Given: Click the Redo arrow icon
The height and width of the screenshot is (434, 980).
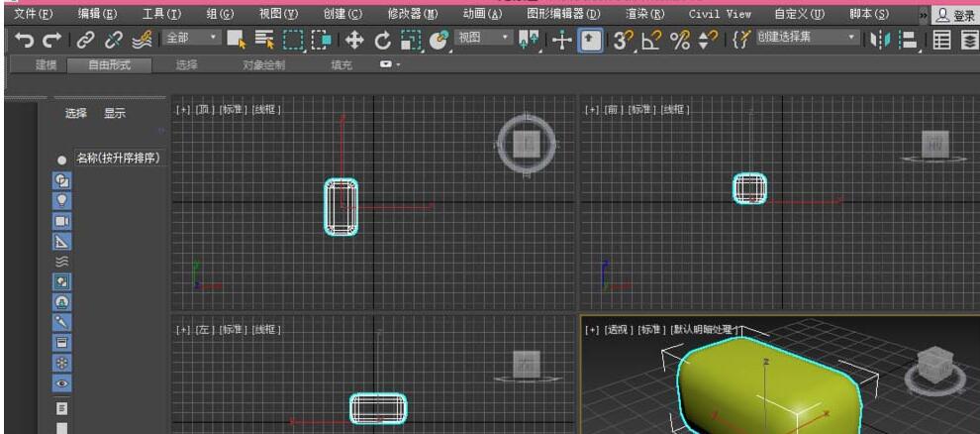Looking at the screenshot, I should click(51, 41).
